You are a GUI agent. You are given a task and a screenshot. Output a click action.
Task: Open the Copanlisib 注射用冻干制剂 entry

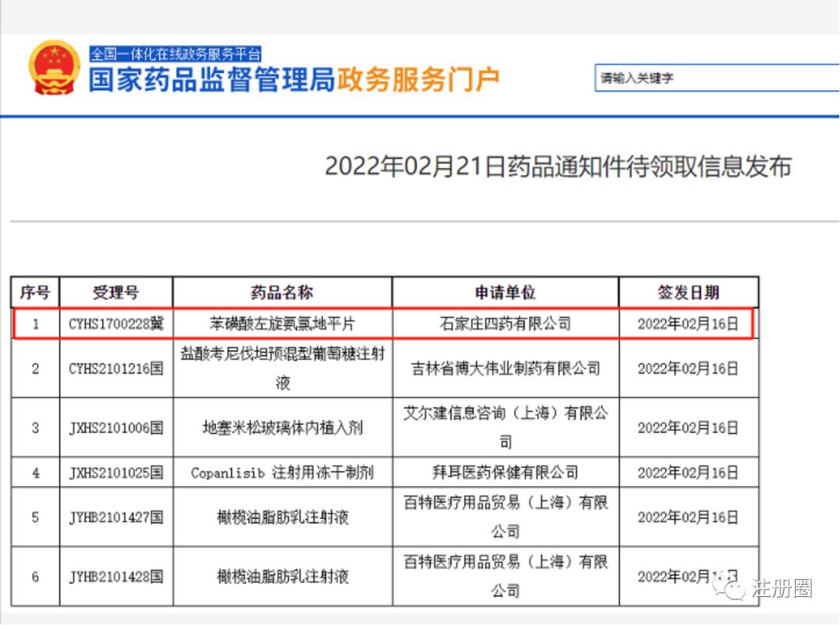coord(282,472)
